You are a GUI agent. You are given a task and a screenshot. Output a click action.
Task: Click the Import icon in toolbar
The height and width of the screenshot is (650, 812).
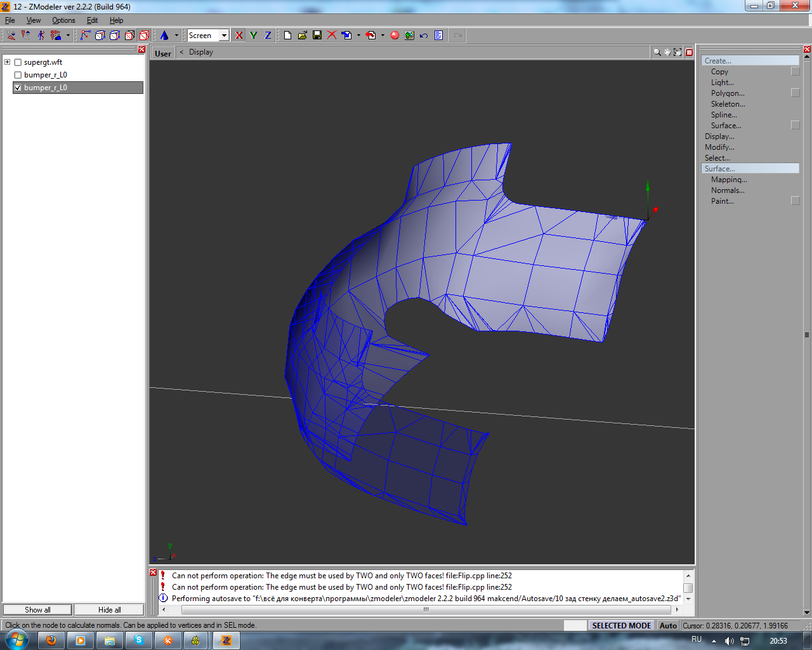point(346,36)
